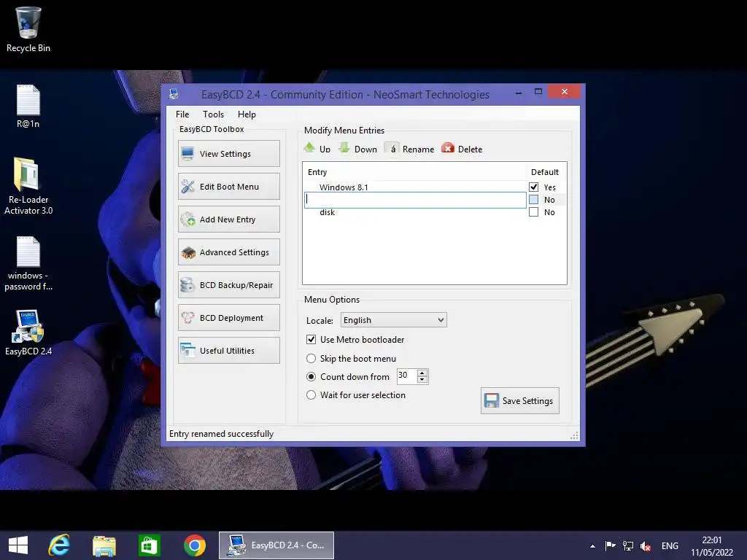Select R@1n text file on desktop

tap(28, 106)
